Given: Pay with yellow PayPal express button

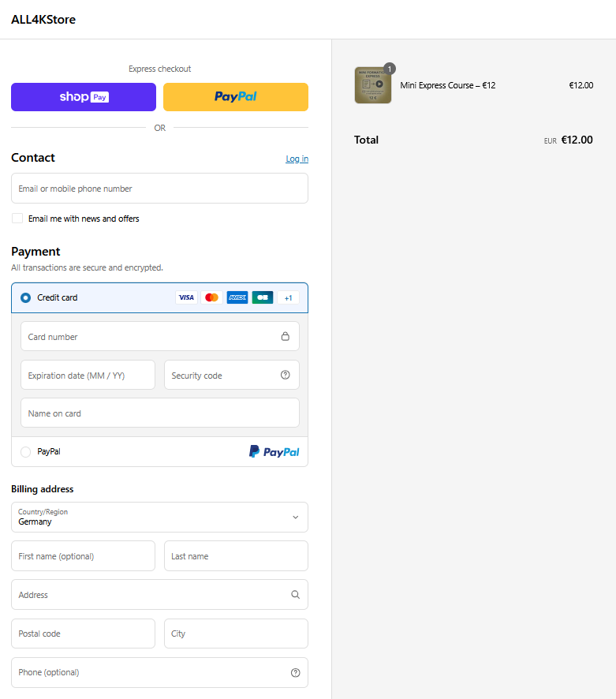Looking at the screenshot, I should 236,97.
